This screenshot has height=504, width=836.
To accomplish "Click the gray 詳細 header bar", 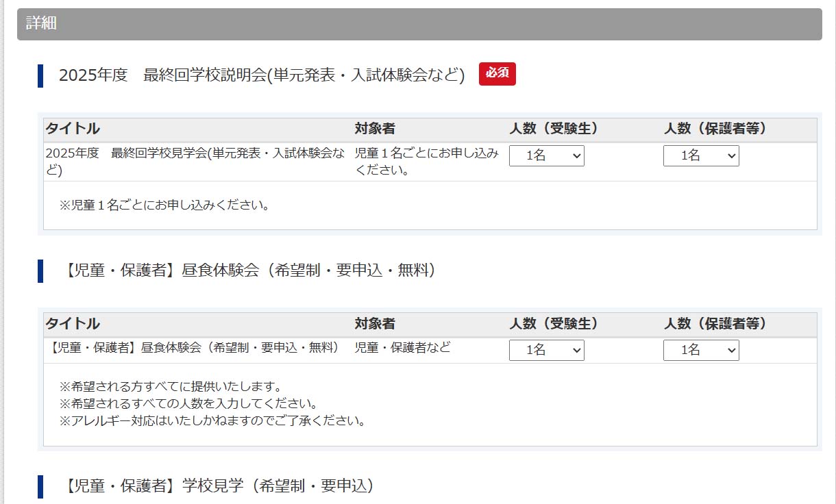I will tap(419, 24).
